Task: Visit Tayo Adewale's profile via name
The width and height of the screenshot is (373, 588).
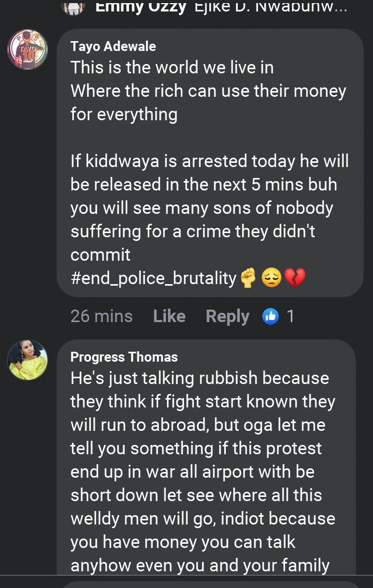Action: pyautogui.click(x=113, y=46)
